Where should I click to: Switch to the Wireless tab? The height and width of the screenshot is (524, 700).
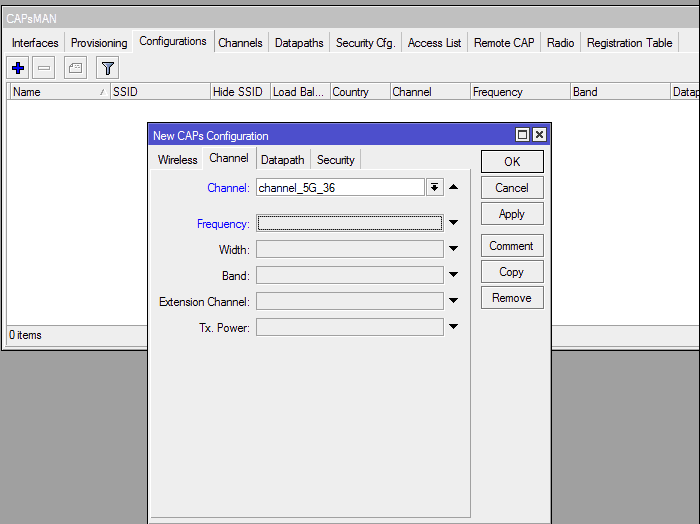(177, 160)
